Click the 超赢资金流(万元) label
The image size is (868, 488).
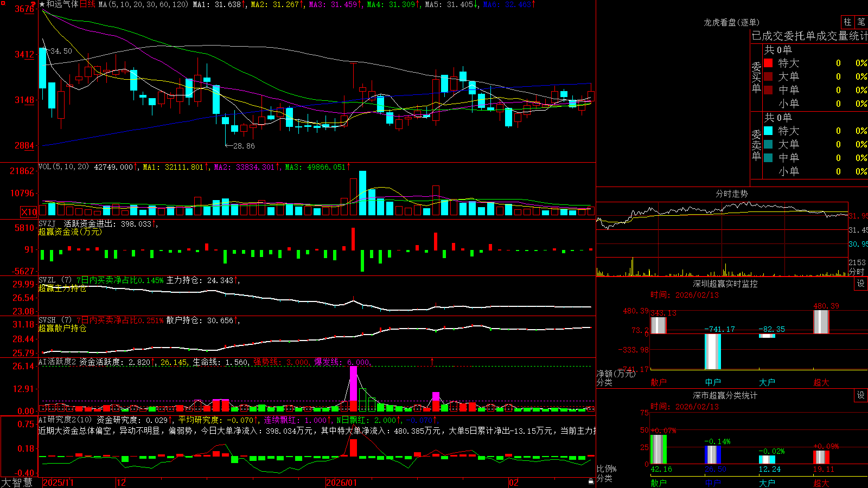tap(70, 232)
